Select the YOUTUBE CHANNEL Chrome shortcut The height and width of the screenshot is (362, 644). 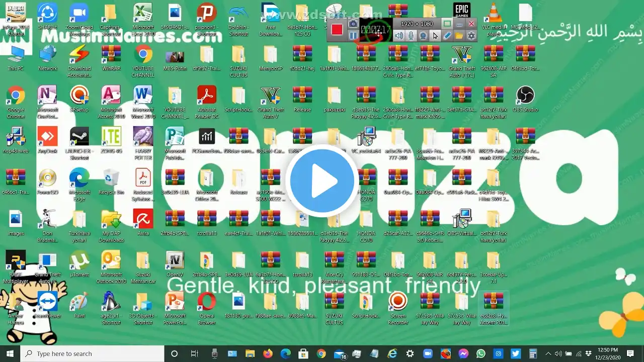[x=143, y=61]
